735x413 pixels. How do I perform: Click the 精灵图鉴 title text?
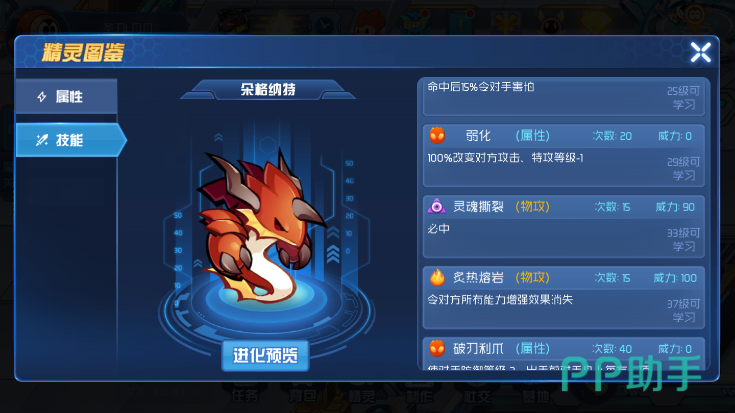click(x=83, y=52)
